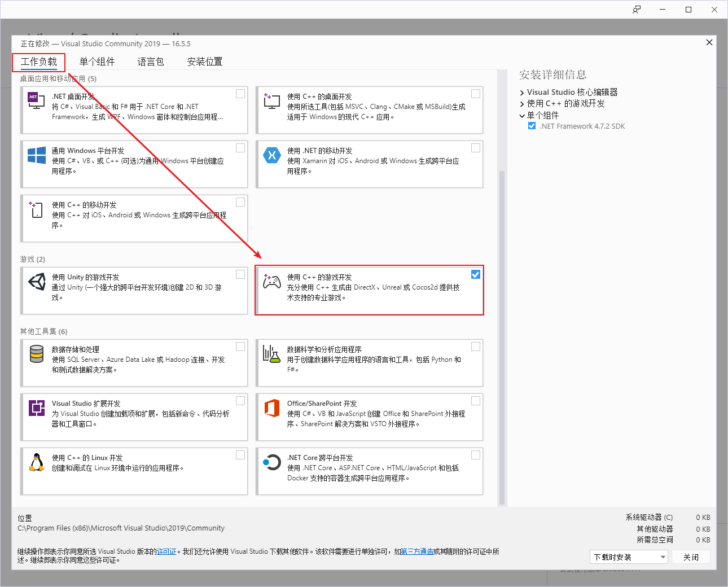The image size is (728, 587).
Task: Check Visual Studio 扩展开发 checkbox
Action: [240, 401]
